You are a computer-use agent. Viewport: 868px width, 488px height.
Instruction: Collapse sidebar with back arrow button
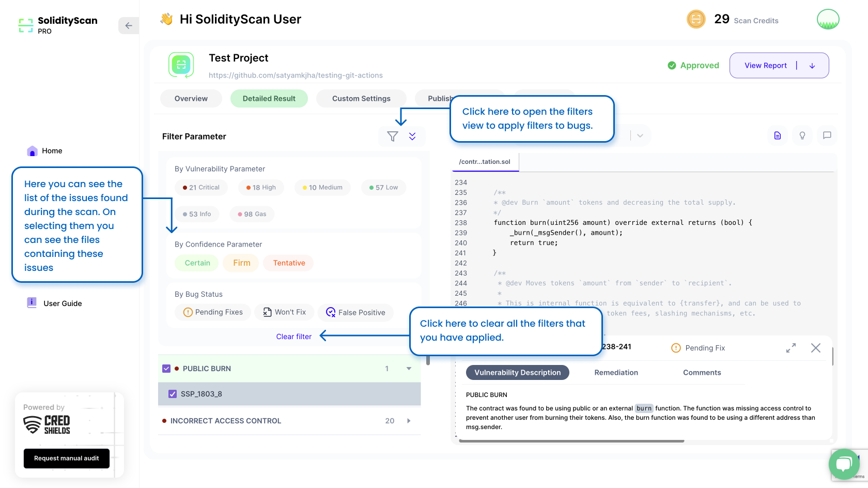(129, 25)
